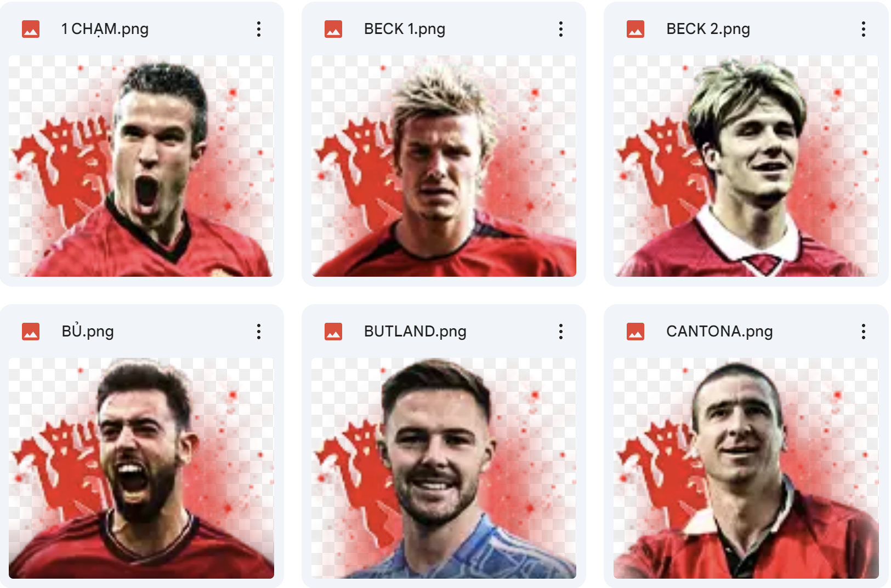Open more options for BỦ.png

pos(259,331)
